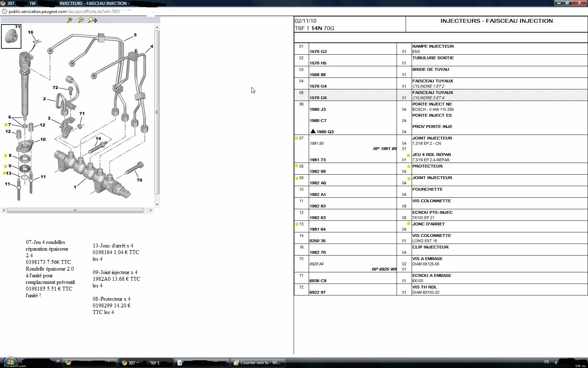Select the zoom-and-pan magnifier tool

(93, 20)
